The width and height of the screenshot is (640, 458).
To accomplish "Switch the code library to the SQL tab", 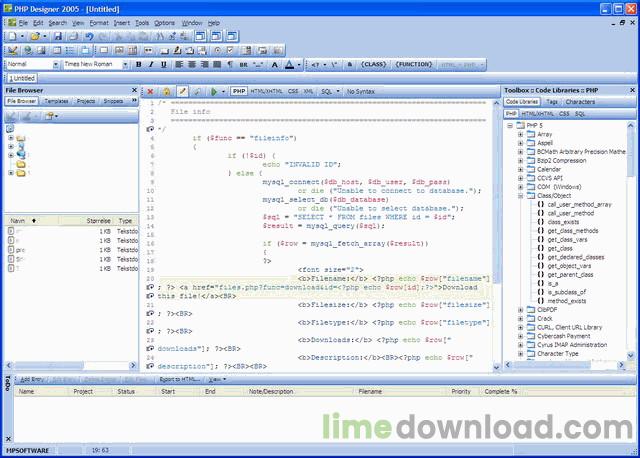I will (580, 114).
